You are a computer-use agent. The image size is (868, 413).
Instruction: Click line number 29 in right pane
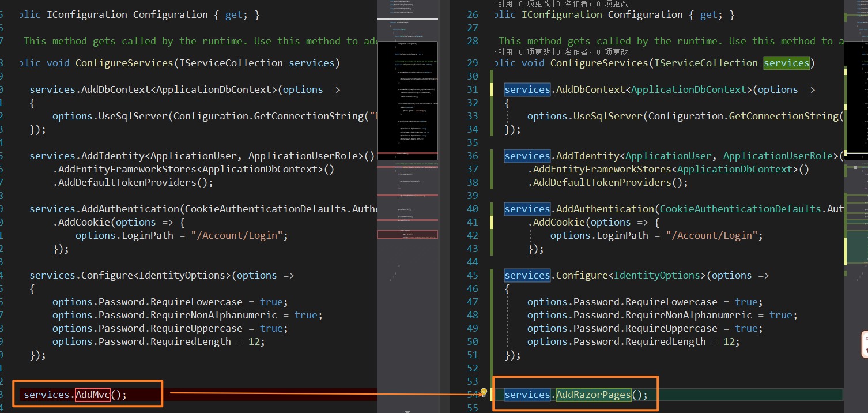(473, 63)
